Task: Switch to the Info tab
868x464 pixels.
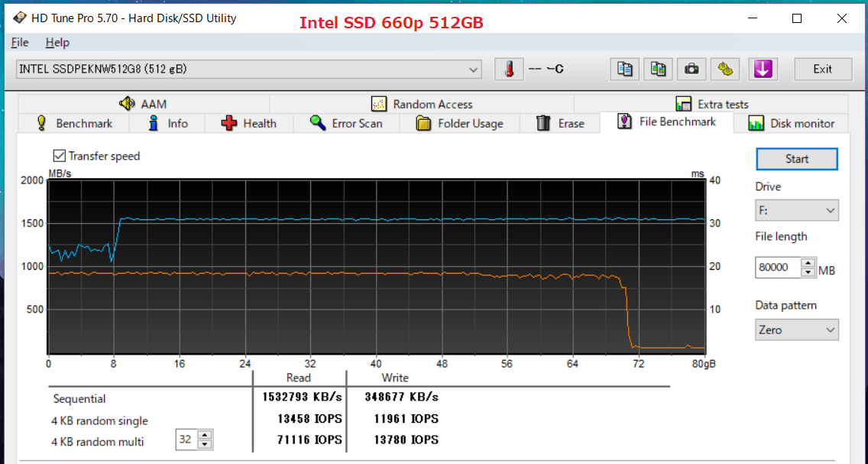Action: pos(167,123)
